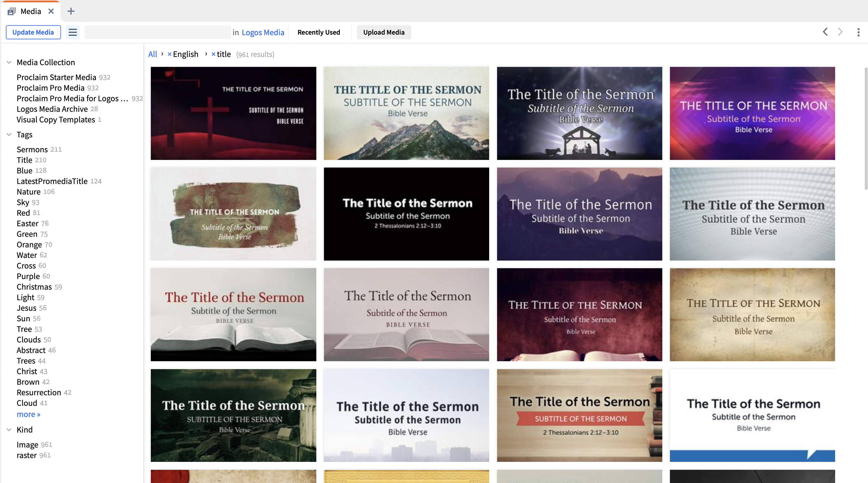Image resolution: width=868 pixels, height=483 pixels.
Task: Go forward with the right arrow
Action: (840, 32)
